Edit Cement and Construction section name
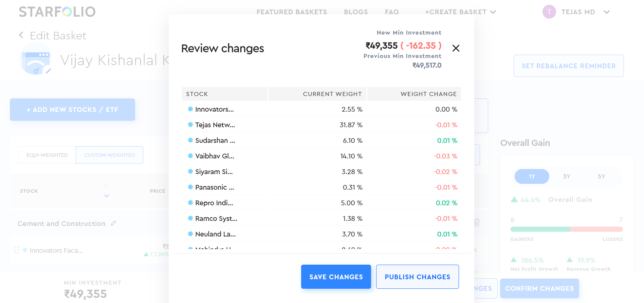The image size is (644, 303). pyautogui.click(x=113, y=223)
